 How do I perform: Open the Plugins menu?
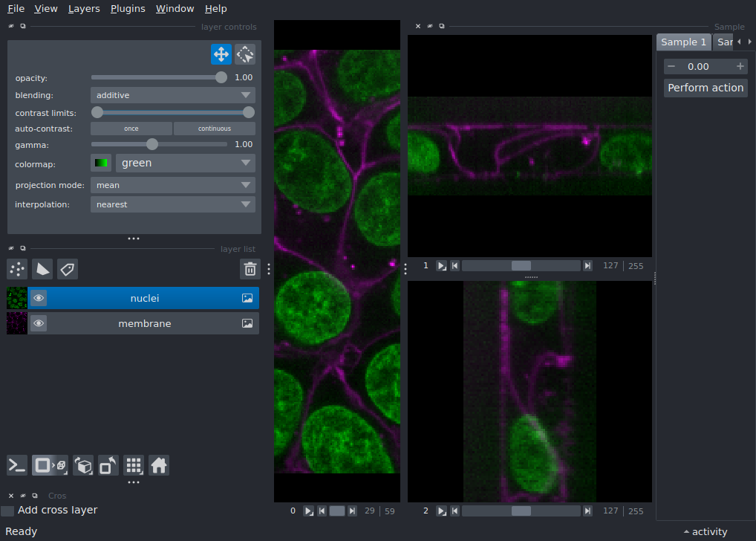click(x=127, y=9)
